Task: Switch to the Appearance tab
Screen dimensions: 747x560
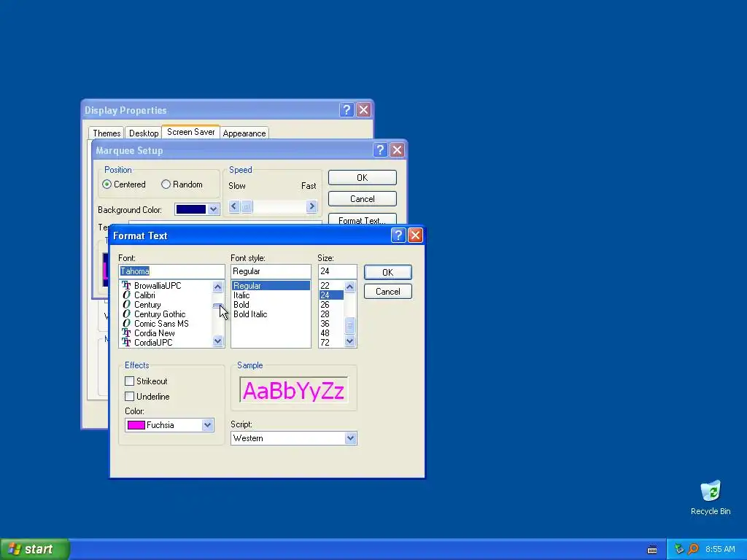Action: point(244,133)
